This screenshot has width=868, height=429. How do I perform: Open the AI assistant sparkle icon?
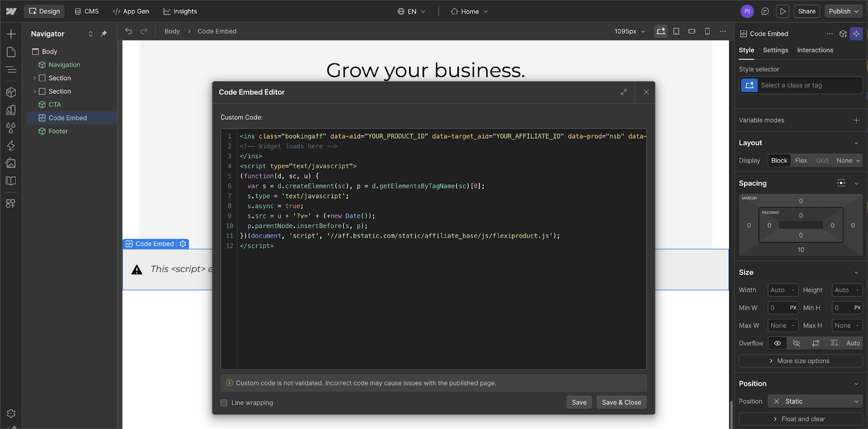pos(856,34)
